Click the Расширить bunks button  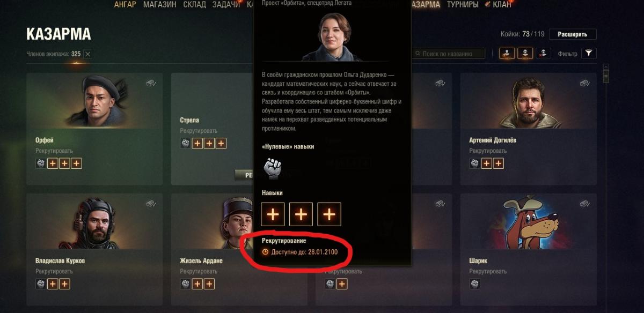573,34
